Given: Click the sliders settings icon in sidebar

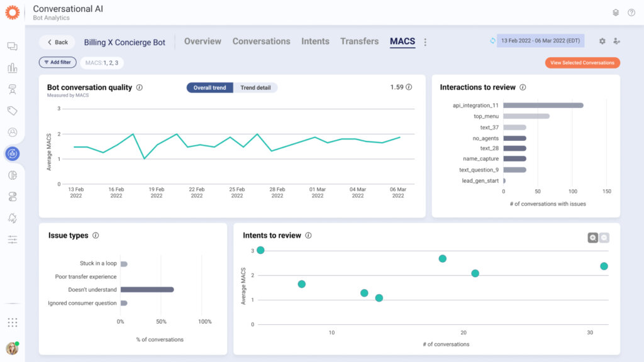Looking at the screenshot, I should (x=12, y=239).
